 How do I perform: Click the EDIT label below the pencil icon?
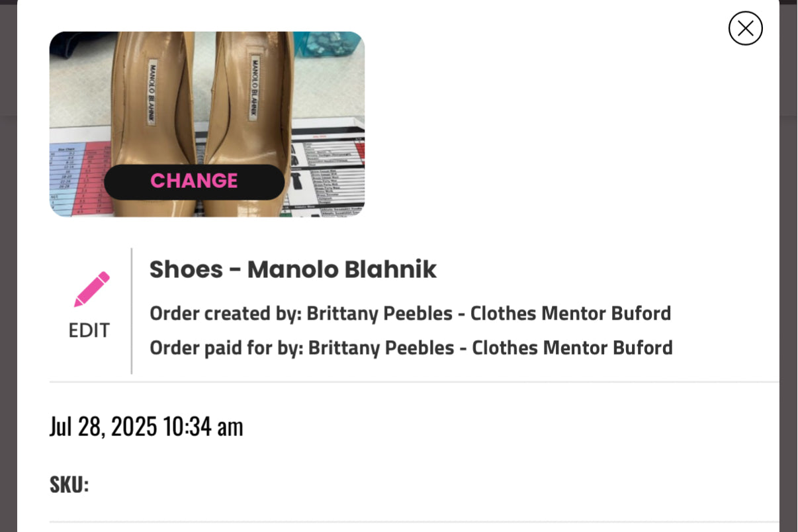[90, 330]
